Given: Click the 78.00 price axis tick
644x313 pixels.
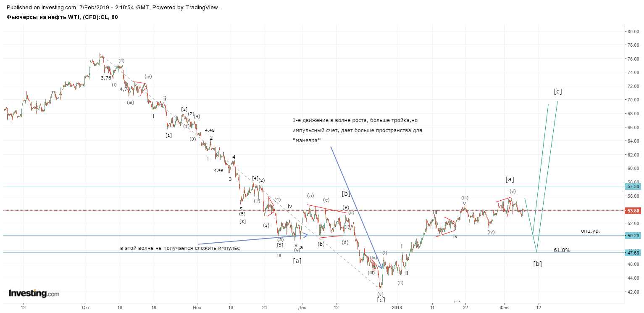Looking at the screenshot, I should pyautogui.click(x=633, y=45).
